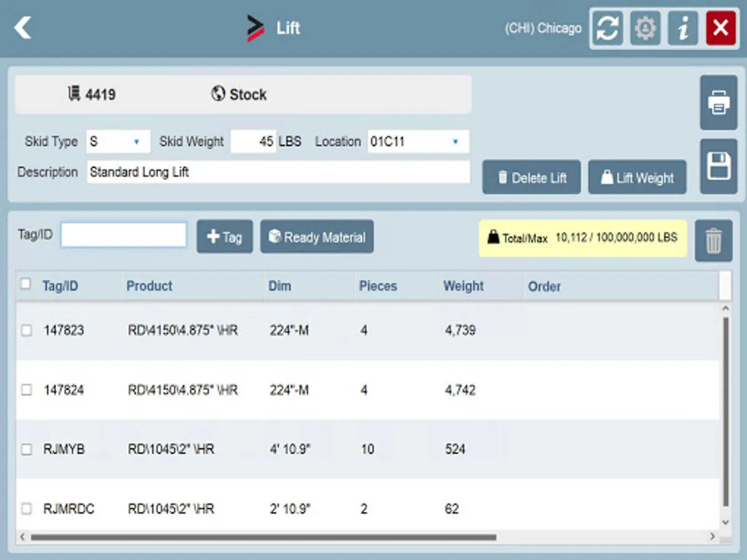747x560 pixels.
Task: Click the refresh sync icon
Action: point(608,29)
